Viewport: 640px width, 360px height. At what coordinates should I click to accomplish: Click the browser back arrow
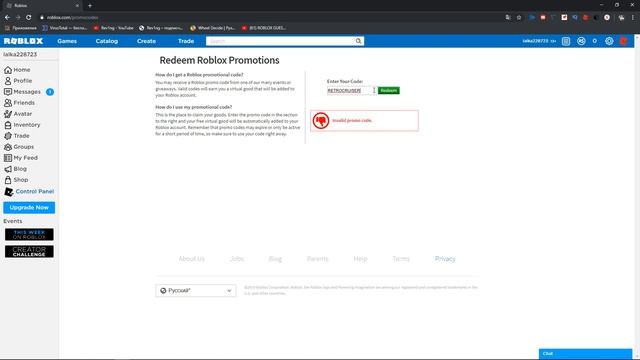7,18
